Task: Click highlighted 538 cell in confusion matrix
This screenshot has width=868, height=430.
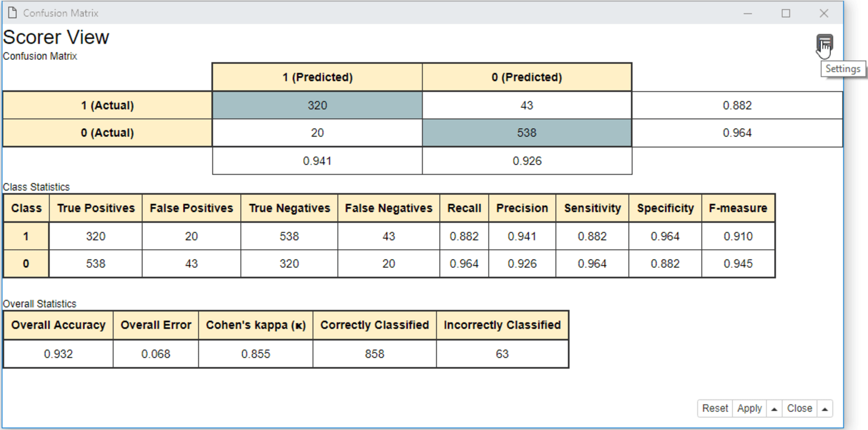Action: (x=527, y=133)
